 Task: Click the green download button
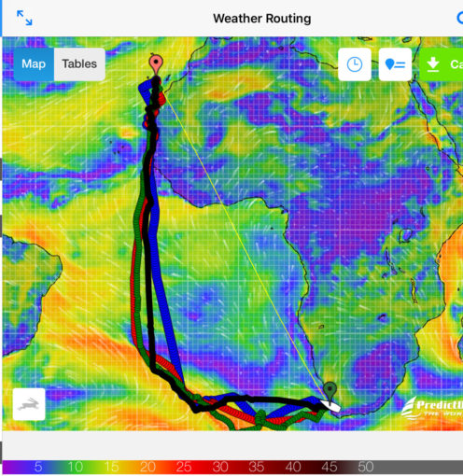point(442,64)
